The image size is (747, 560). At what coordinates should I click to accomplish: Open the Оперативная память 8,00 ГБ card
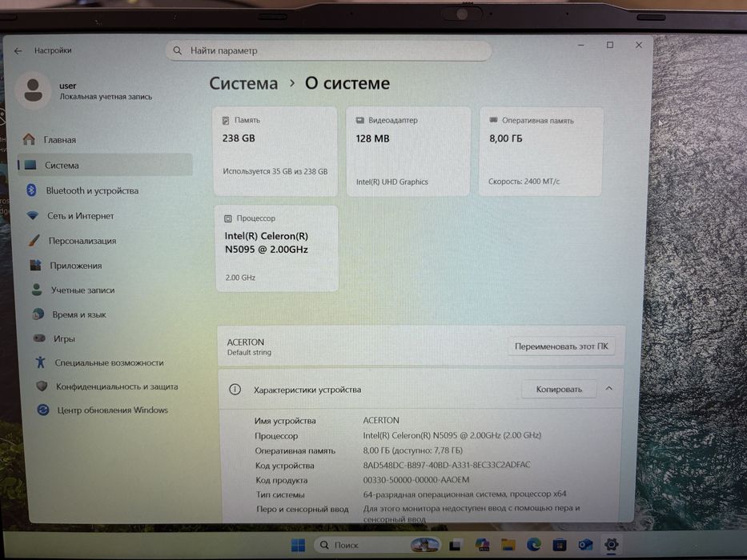(540, 151)
